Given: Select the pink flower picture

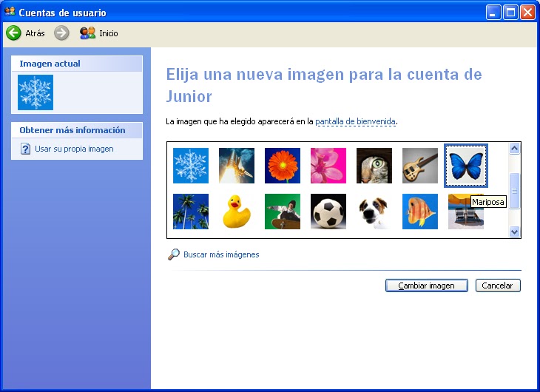Looking at the screenshot, I should [x=328, y=166].
